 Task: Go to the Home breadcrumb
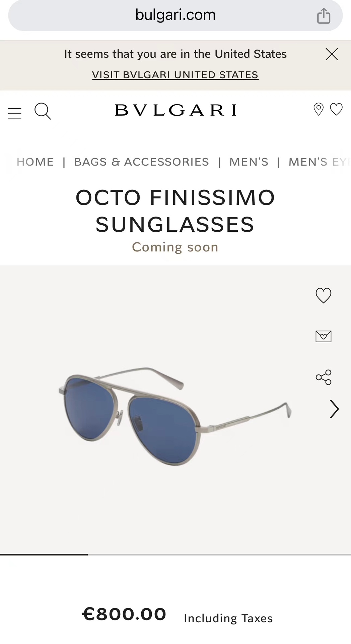click(35, 162)
